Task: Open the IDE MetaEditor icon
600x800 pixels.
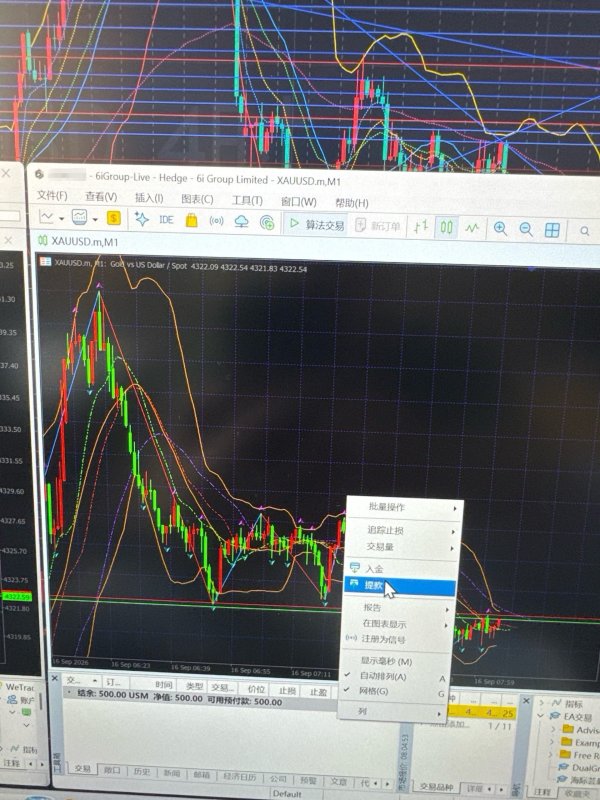Action: tap(166, 220)
